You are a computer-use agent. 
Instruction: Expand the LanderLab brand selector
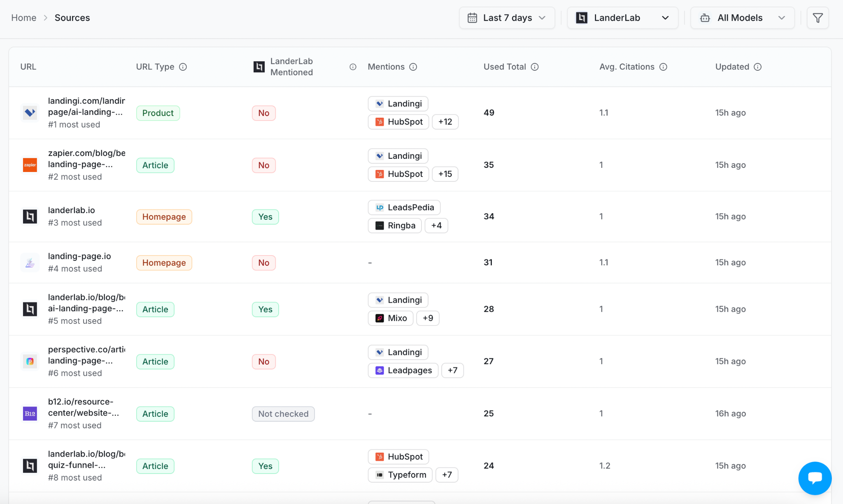click(622, 18)
